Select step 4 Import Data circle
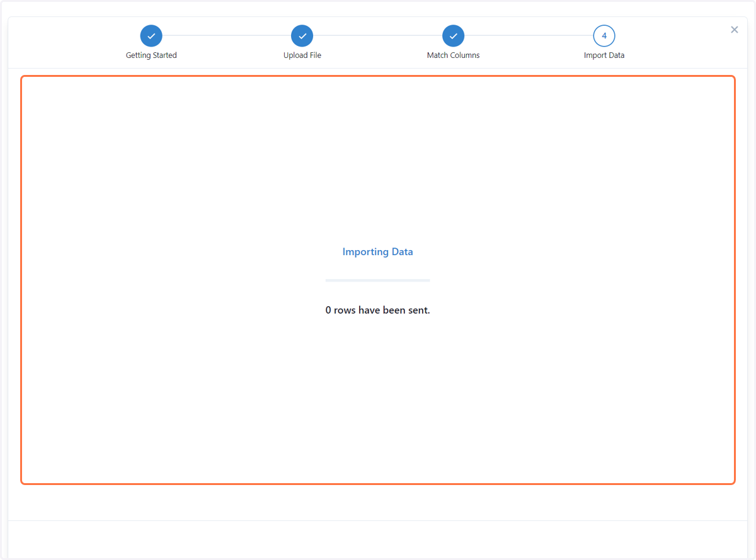Viewport: 756px width, 560px height. (x=604, y=36)
